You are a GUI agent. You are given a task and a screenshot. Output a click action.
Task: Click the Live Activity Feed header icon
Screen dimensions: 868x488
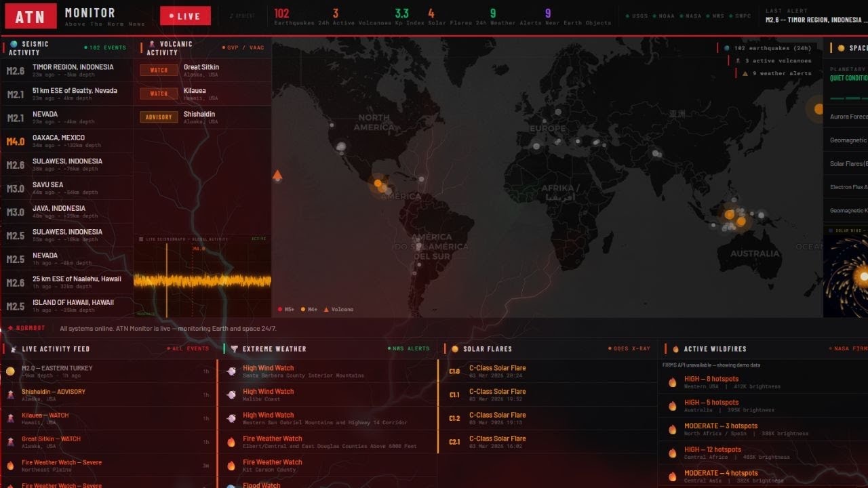pyautogui.click(x=14, y=349)
